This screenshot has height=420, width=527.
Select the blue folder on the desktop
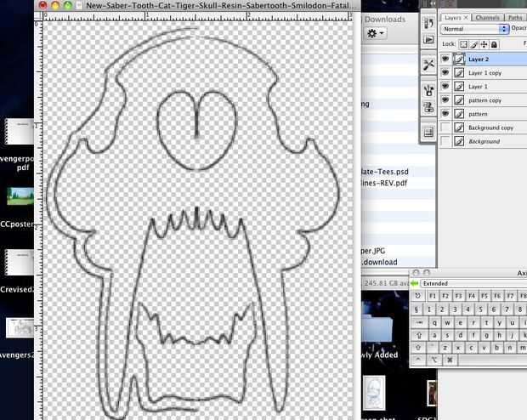[377, 326]
